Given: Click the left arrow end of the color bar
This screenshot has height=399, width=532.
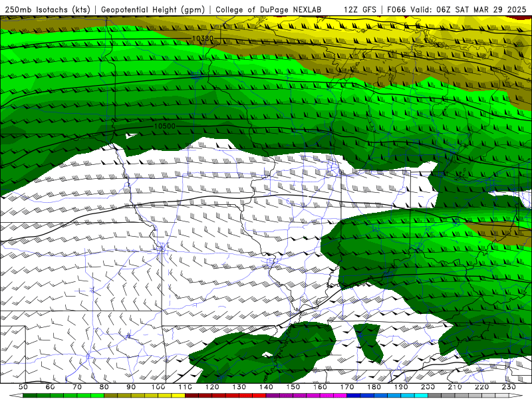Looking at the screenshot, I should click(15, 396).
